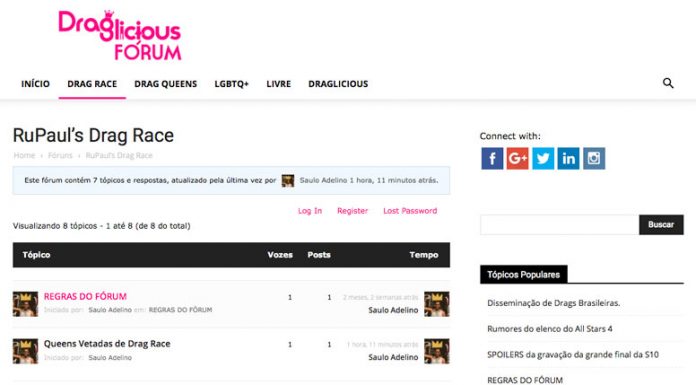Open Saulo Adelino under Queens Vetadas freshness
The height and width of the screenshot is (385, 696).
[x=393, y=357]
